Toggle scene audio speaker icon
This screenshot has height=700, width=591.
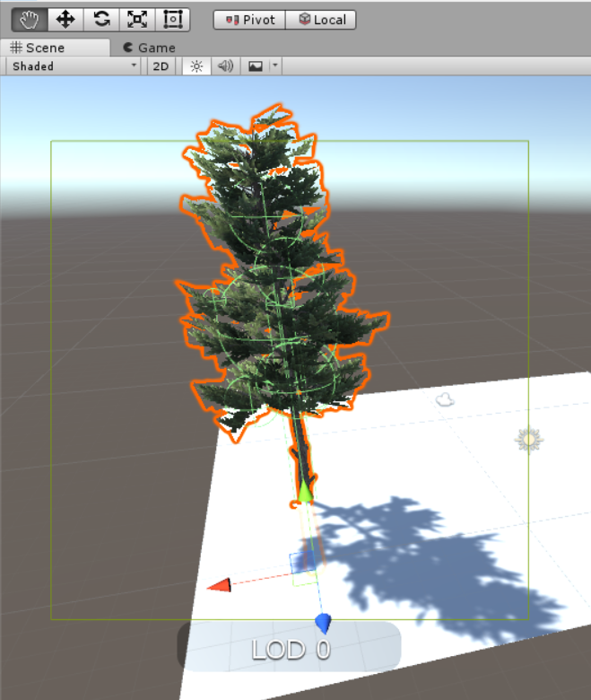[x=226, y=66]
